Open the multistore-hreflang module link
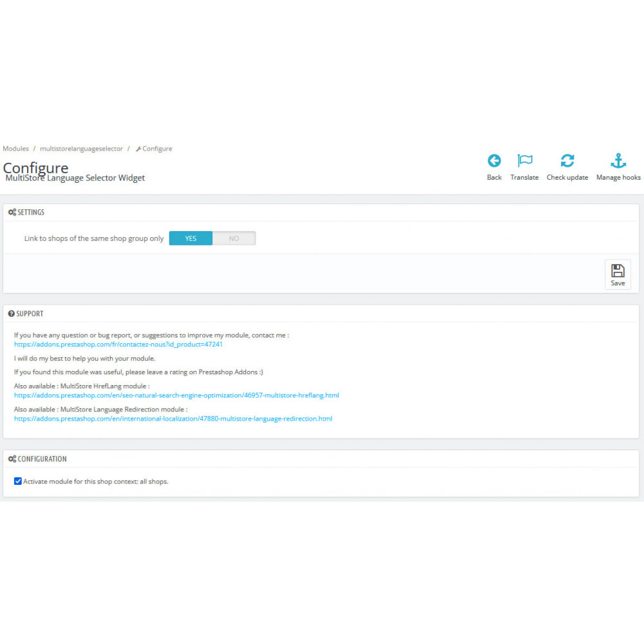The width and height of the screenshot is (644, 644). point(176,395)
